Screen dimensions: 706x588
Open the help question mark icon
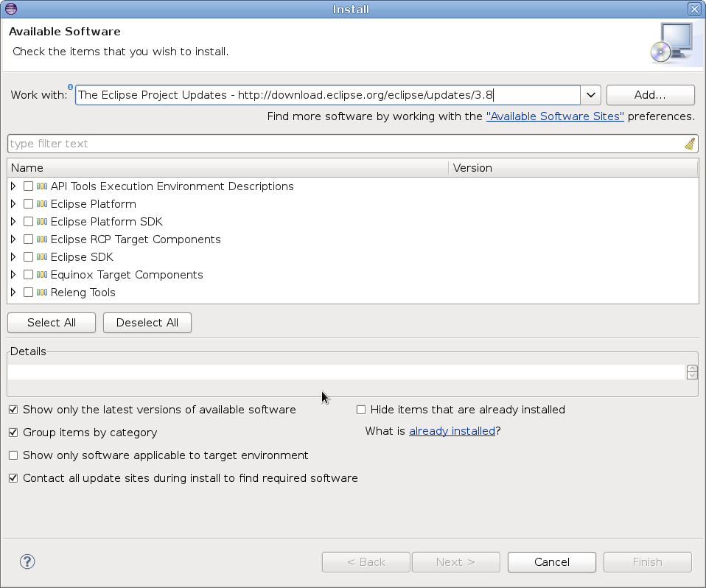(27, 561)
